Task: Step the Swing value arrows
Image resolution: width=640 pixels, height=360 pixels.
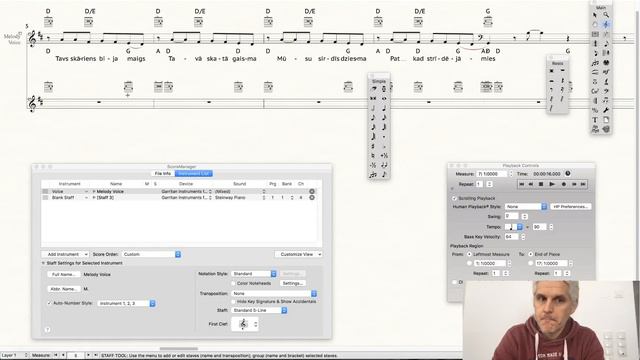Action: (x=525, y=217)
